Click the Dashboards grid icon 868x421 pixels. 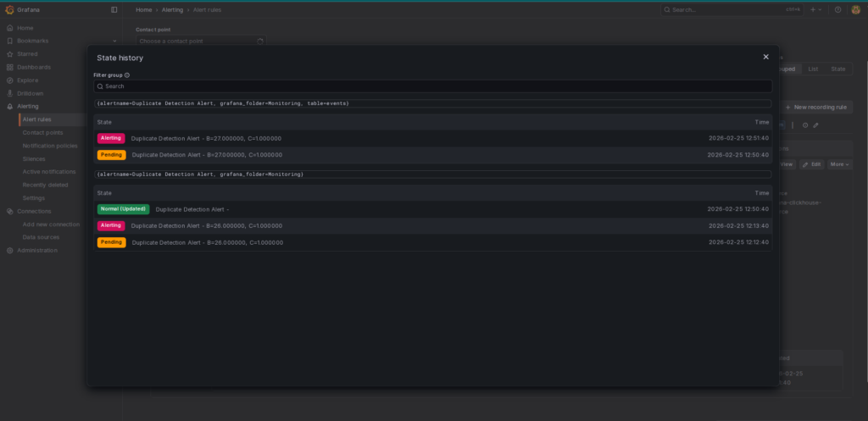click(x=9, y=67)
